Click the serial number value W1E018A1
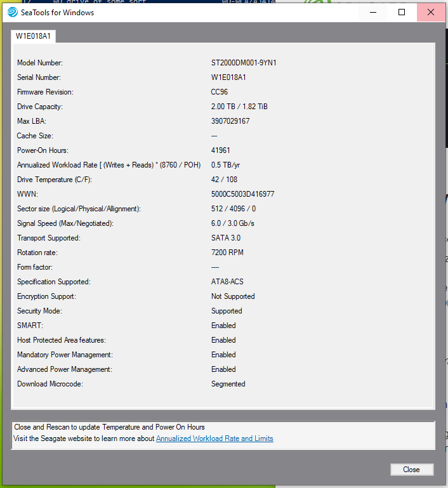This screenshot has height=488, width=448. (228, 77)
